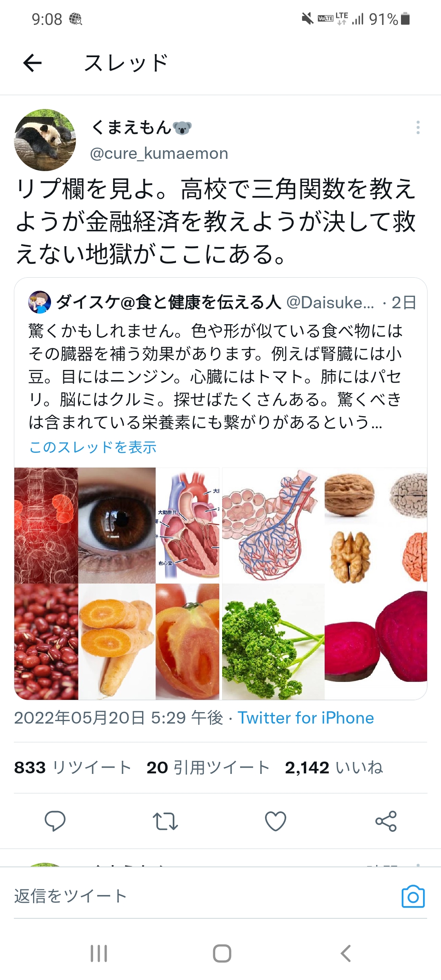
Task: View the 2,142 いいね list
Action: (334, 768)
